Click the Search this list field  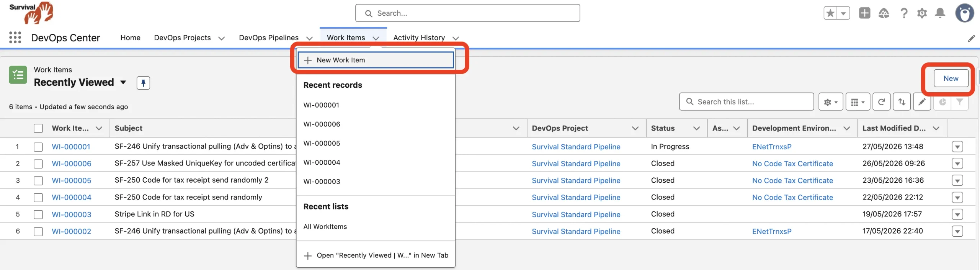pos(746,102)
